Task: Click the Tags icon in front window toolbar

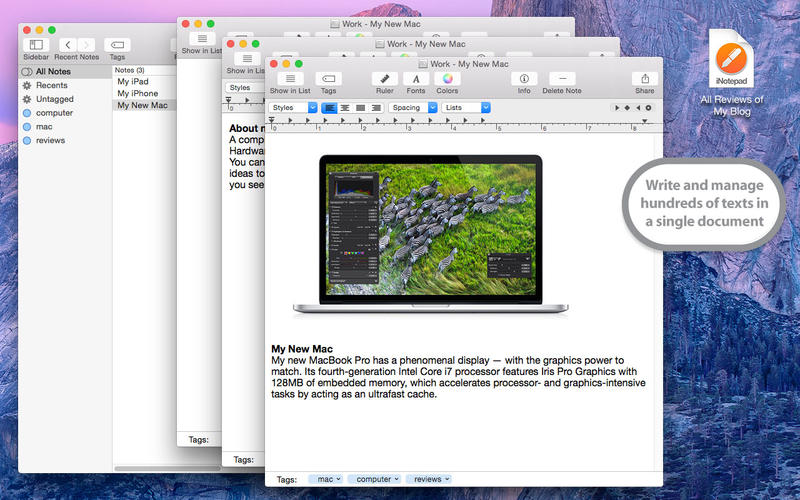Action: (328, 78)
